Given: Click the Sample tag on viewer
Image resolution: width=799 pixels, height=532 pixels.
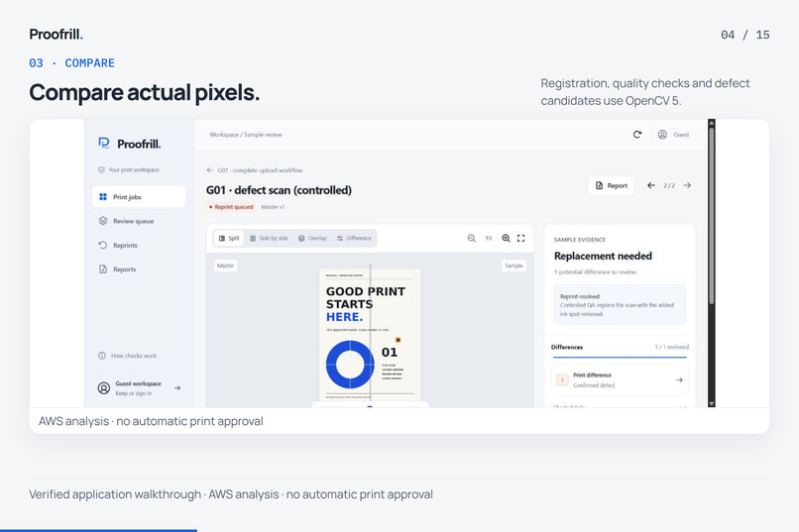Looking at the screenshot, I should pos(514,266).
